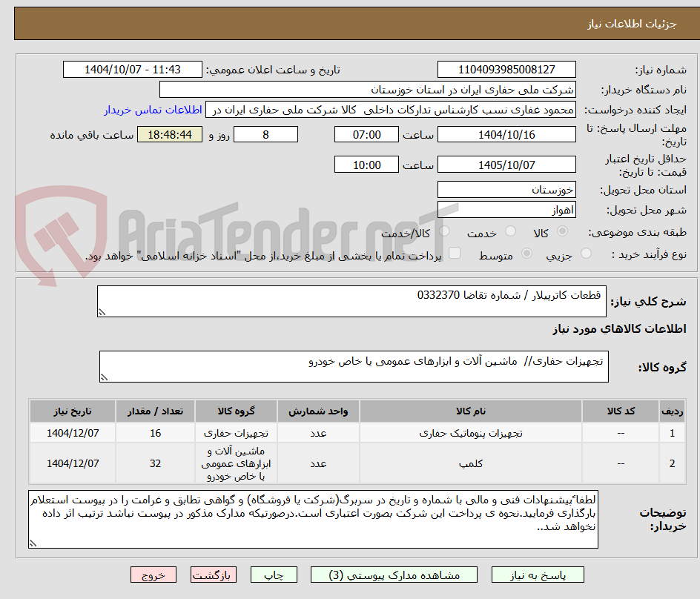Click the تاریخ نیاز column header
Image resolution: width=700 pixels, height=599 pixels.
[73, 411]
